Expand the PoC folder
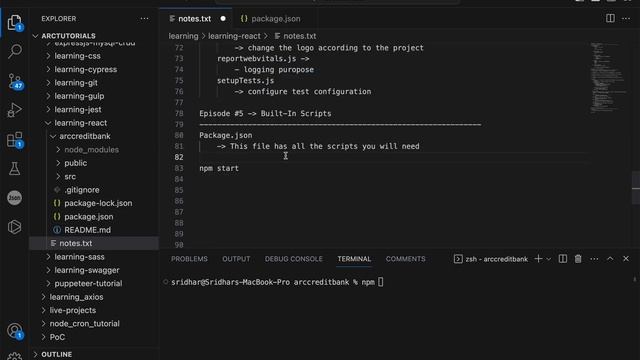This screenshot has width=640, height=360. pyautogui.click(x=57, y=337)
